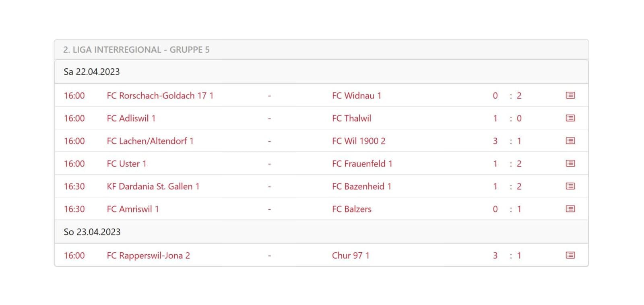Click the FC Balzers team link
Viewport: 644px width, 305px height.
click(x=351, y=209)
